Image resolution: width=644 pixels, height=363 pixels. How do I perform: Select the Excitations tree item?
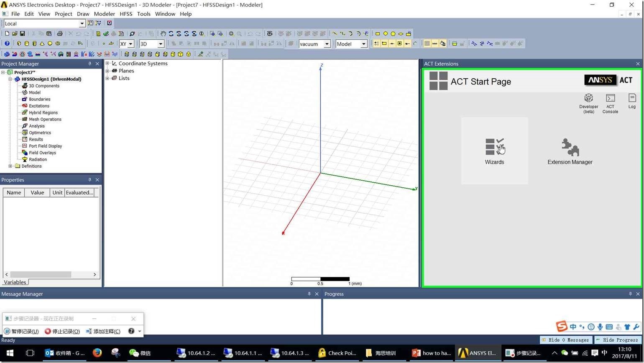(x=39, y=106)
